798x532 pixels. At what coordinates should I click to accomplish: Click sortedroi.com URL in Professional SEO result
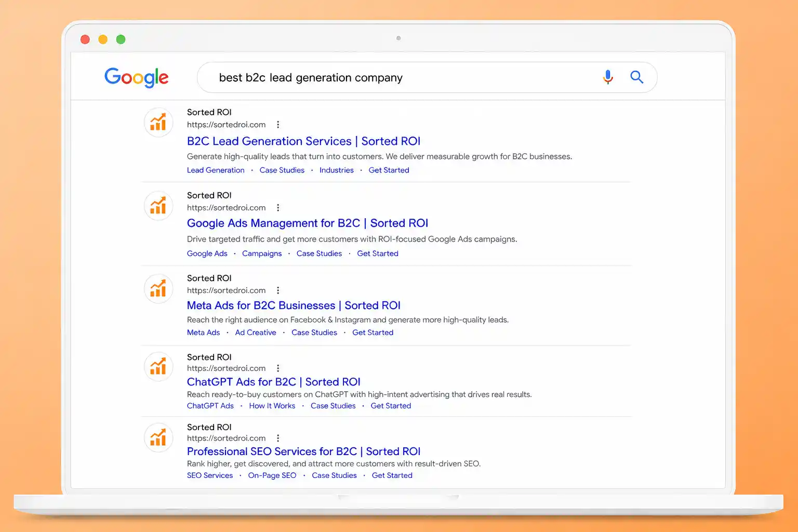point(227,438)
